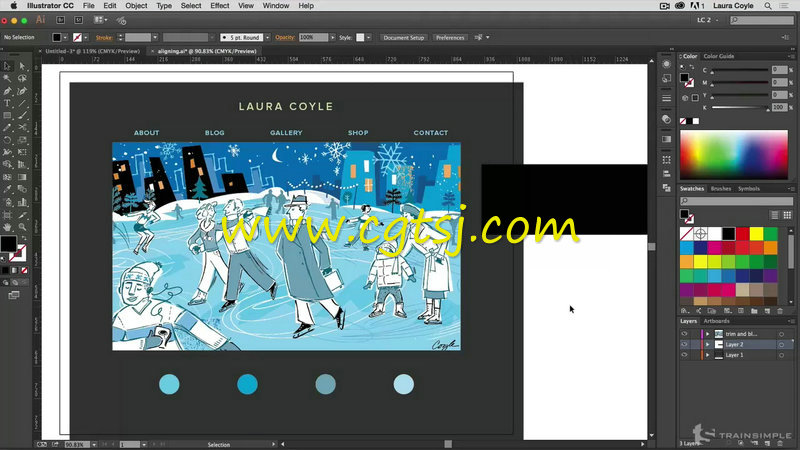The width and height of the screenshot is (800, 450).
Task: Switch to Untitled-3 document tab
Action: (x=92, y=51)
